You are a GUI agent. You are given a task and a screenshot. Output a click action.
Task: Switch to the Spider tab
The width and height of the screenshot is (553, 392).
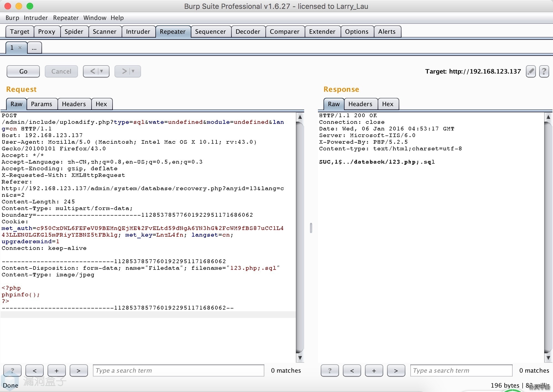pyautogui.click(x=74, y=32)
